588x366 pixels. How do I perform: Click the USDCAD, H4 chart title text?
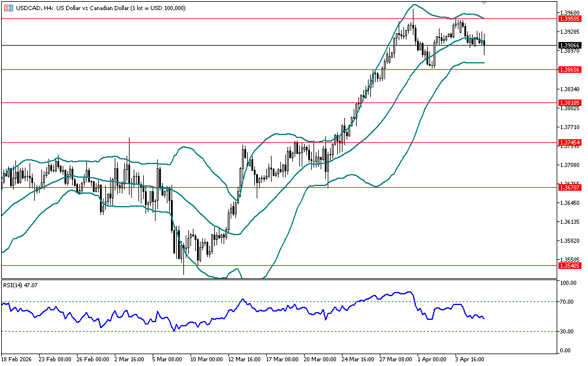pos(34,8)
